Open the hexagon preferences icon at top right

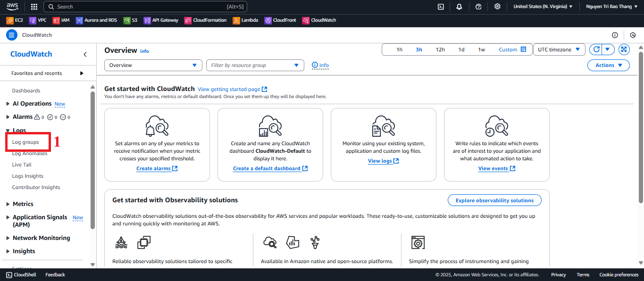(x=633, y=35)
